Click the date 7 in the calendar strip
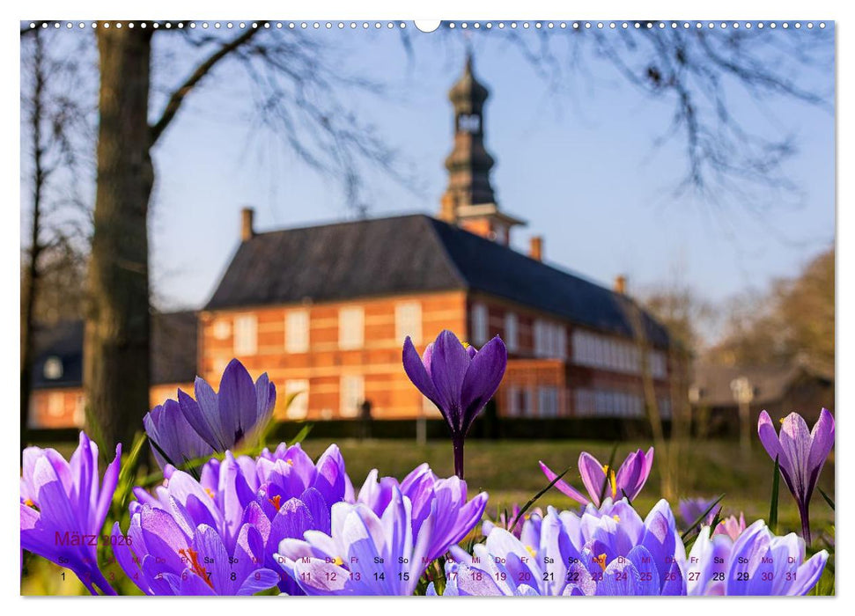 [208, 576]
